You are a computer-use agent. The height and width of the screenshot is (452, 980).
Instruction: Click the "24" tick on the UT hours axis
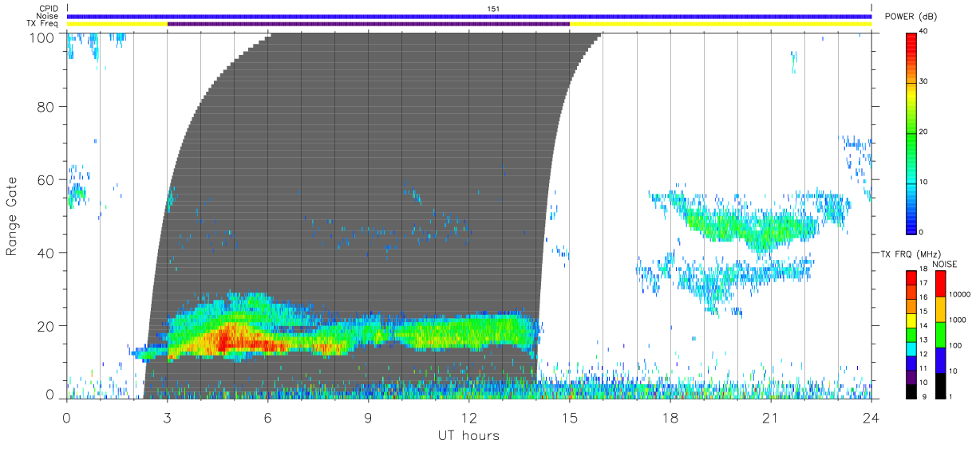[871, 417]
